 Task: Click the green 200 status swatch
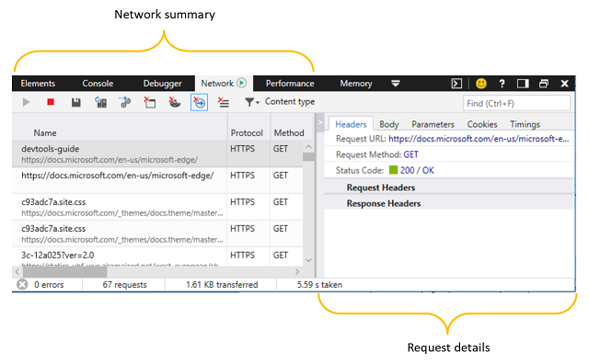point(393,170)
